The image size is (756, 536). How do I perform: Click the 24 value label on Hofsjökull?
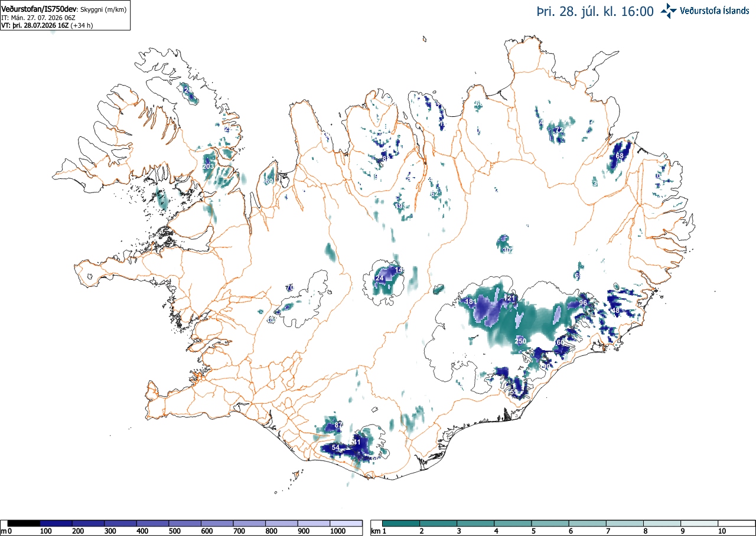click(380, 278)
